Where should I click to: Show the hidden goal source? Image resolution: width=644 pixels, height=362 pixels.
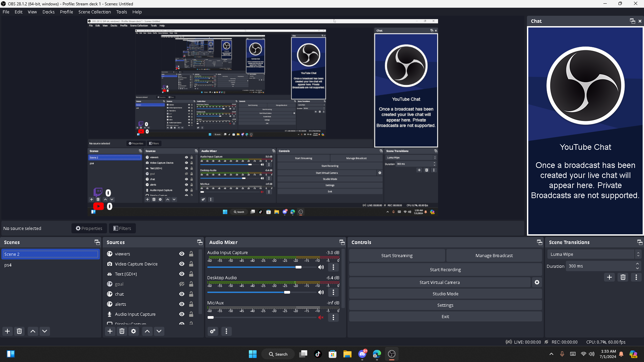pos(182,284)
